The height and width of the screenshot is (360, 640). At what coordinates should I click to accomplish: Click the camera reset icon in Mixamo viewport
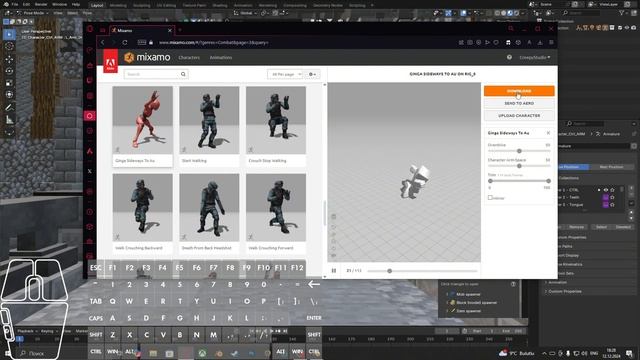point(333,227)
